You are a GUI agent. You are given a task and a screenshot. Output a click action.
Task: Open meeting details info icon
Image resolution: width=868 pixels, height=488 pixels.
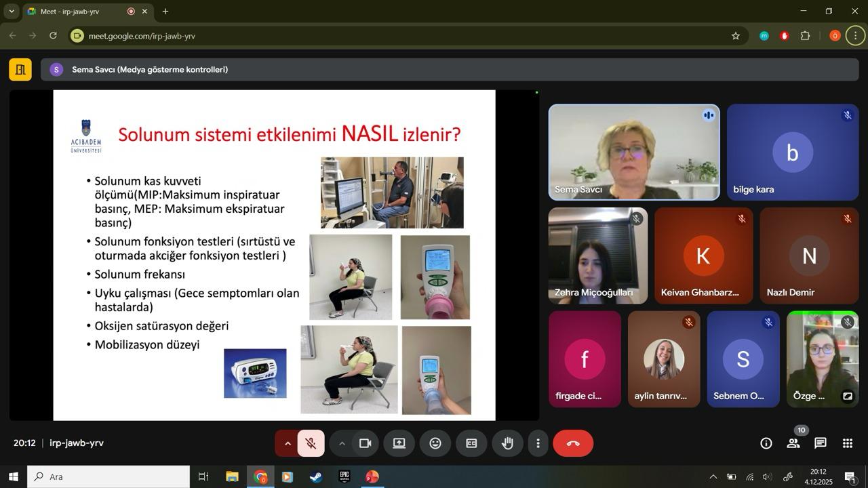coord(766,443)
